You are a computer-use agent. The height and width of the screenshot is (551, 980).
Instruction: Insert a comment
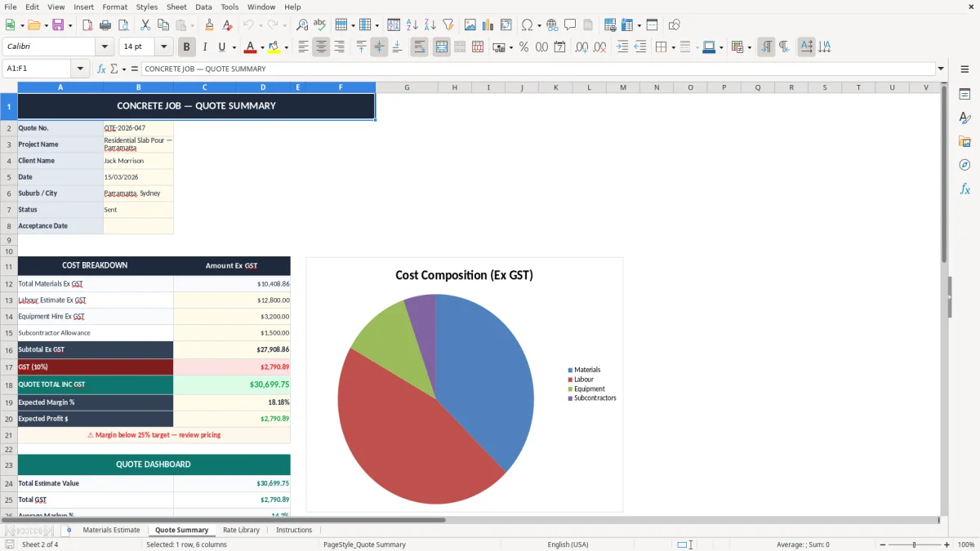pyautogui.click(x=571, y=25)
